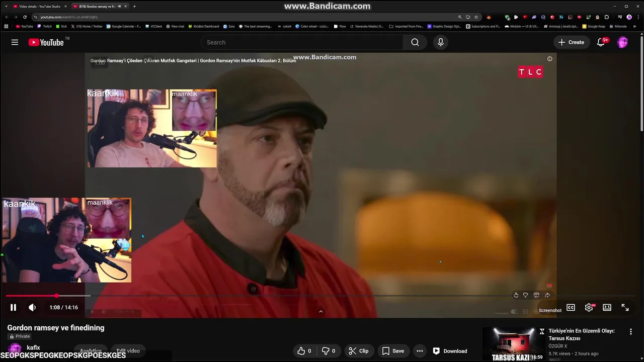Expand the tab search dropdown arrow
Viewport: 644px width, 362px height.
click(6, 7)
